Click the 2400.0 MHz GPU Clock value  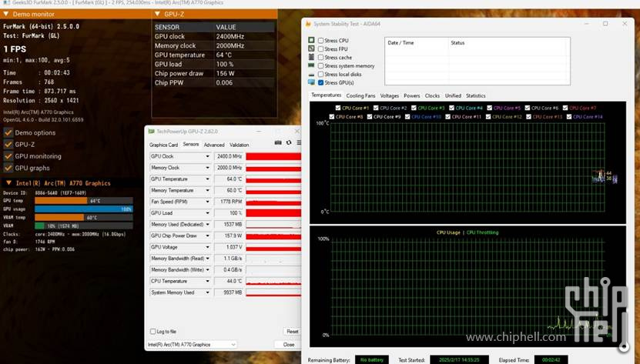(229, 156)
